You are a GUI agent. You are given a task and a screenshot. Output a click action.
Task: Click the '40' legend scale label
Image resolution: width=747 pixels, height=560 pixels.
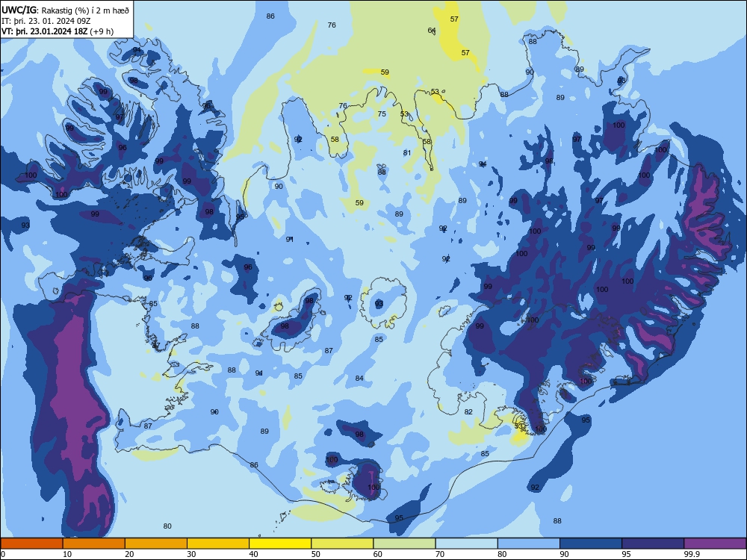click(x=253, y=554)
